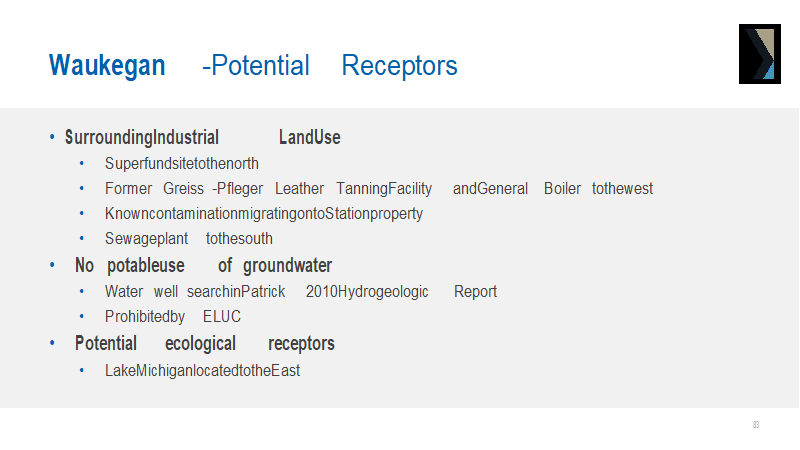Click 'General Boiler to the west' text
The width and height of the screenshot is (800, 450).
(553, 188)
